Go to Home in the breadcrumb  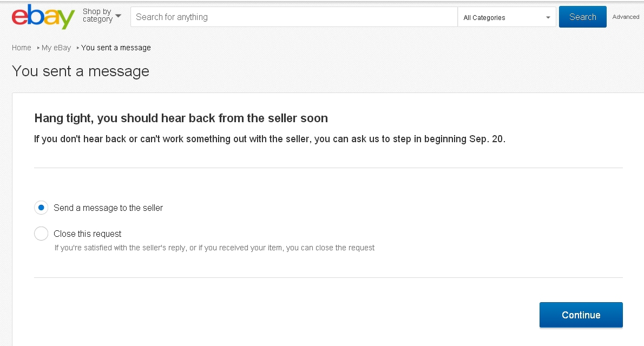[x=22, y=48]
